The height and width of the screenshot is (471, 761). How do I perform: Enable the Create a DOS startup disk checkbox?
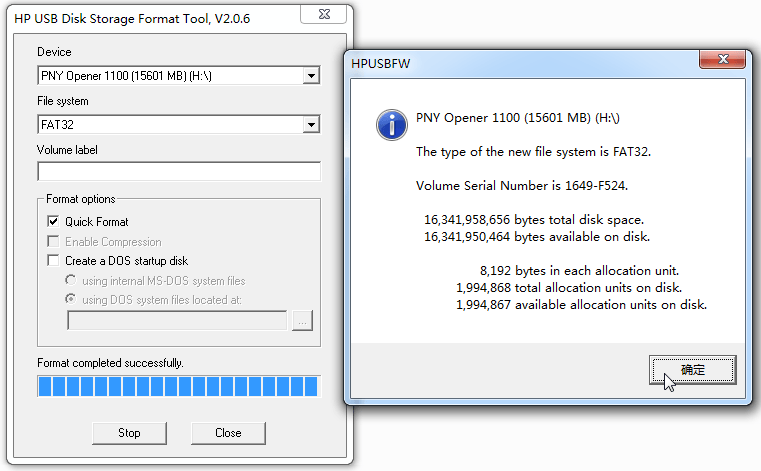click(53, 260)
